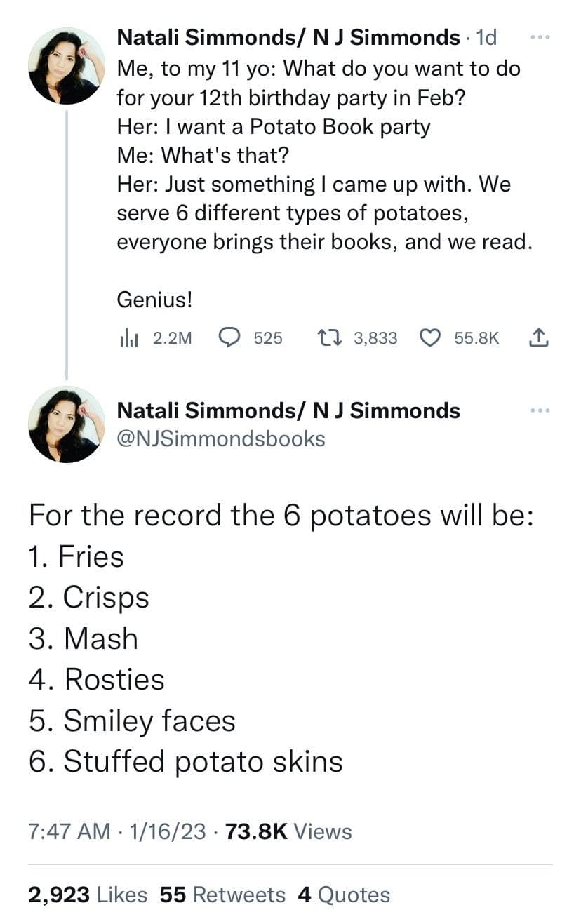Open the view analytics icon showing 2.2M
This screenshot has height=924, width=581.
[127, 338]
